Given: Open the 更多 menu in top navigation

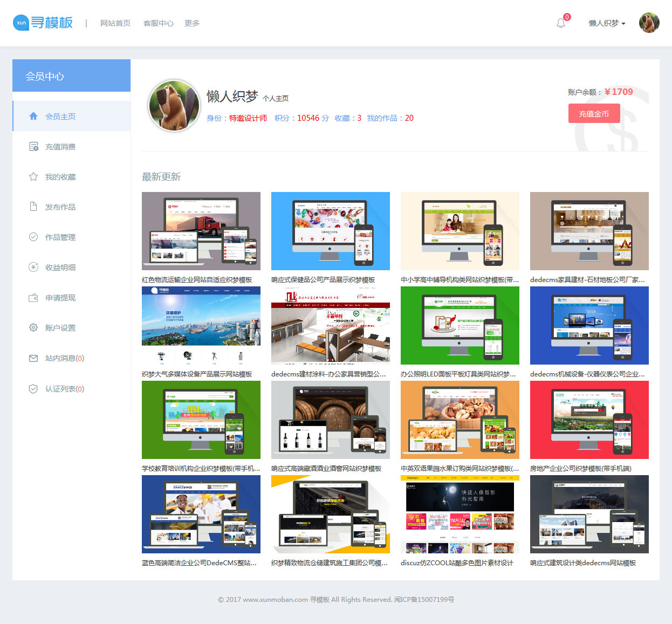Looking at the screenshot, I should coord(191,23).
